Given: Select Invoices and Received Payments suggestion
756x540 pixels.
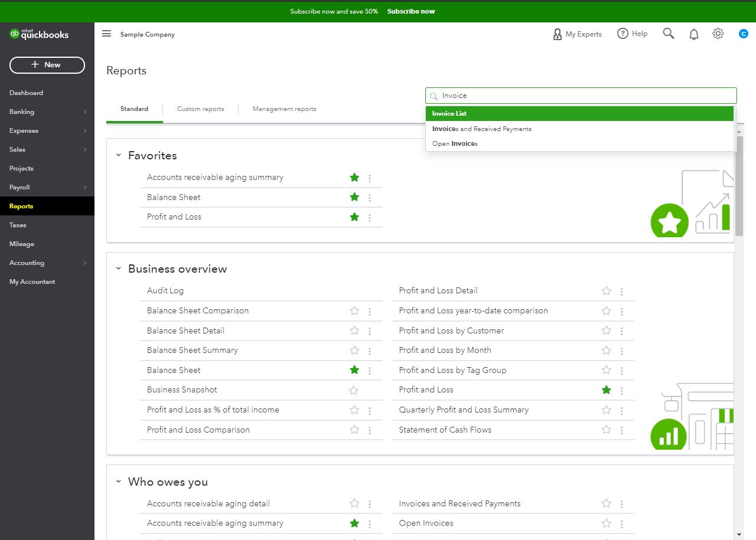Looking at the screenshot, I should coord(579,129).
